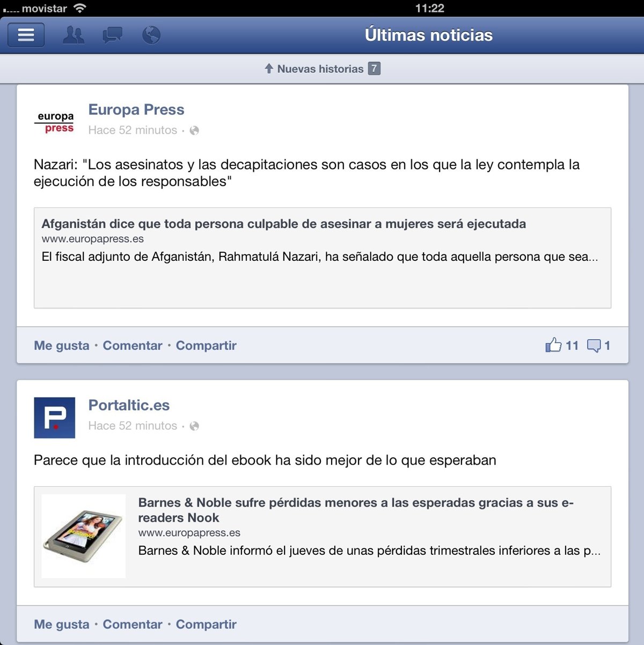
Task: Open the notifications globe icon
Action: click(x=151, y=35)
